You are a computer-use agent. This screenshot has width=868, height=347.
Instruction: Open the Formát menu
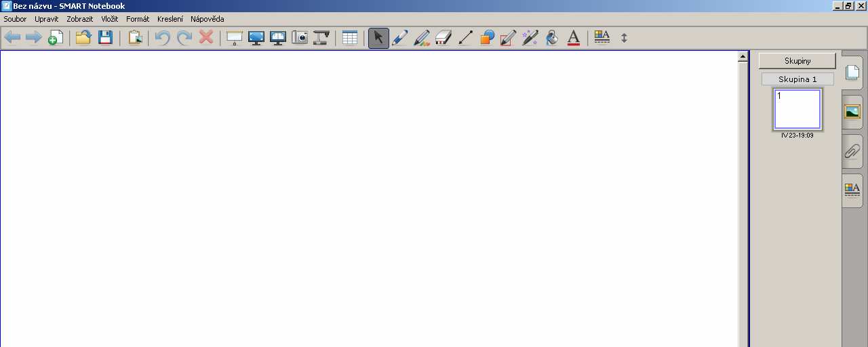(138, 19)
